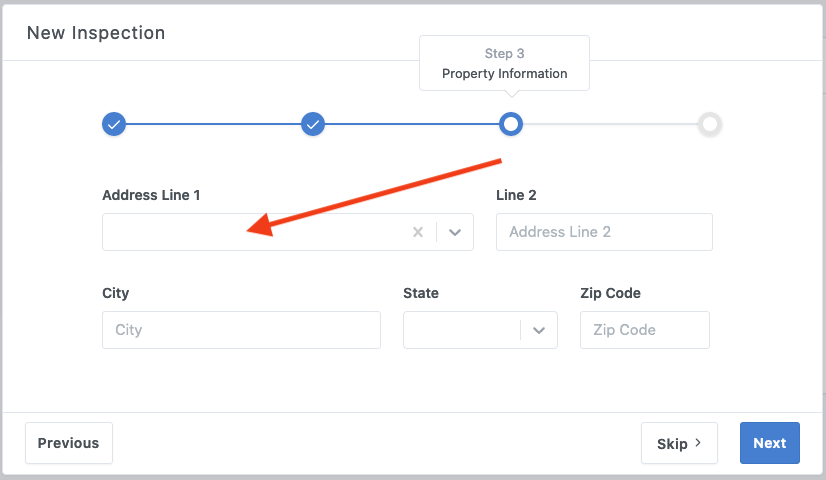
Task: Click the progress line between steps three and four
Action: (x=610, y=124)
